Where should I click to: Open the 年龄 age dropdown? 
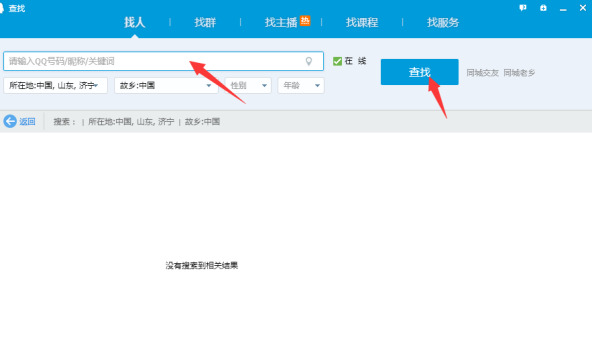point(301,86)
